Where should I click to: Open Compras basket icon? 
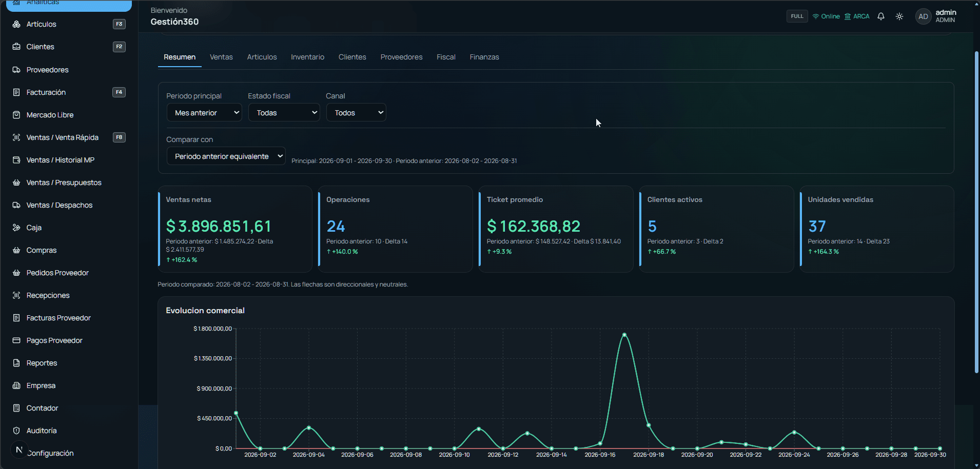pos(16,250)
